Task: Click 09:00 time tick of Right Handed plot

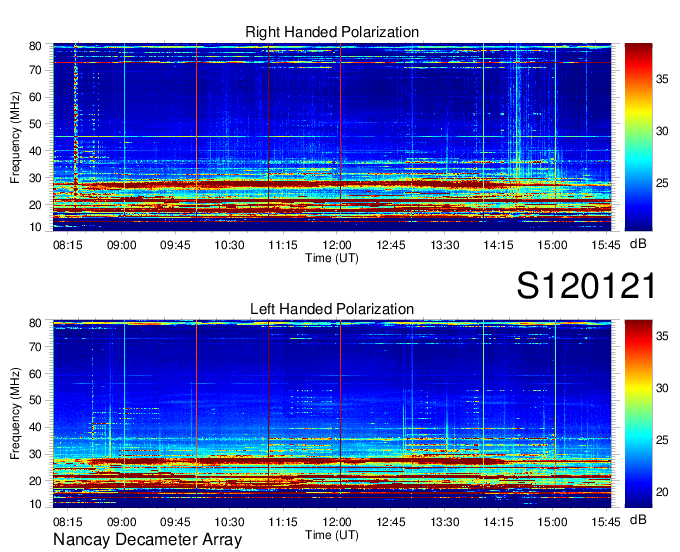Action: [x=121, y=245]
